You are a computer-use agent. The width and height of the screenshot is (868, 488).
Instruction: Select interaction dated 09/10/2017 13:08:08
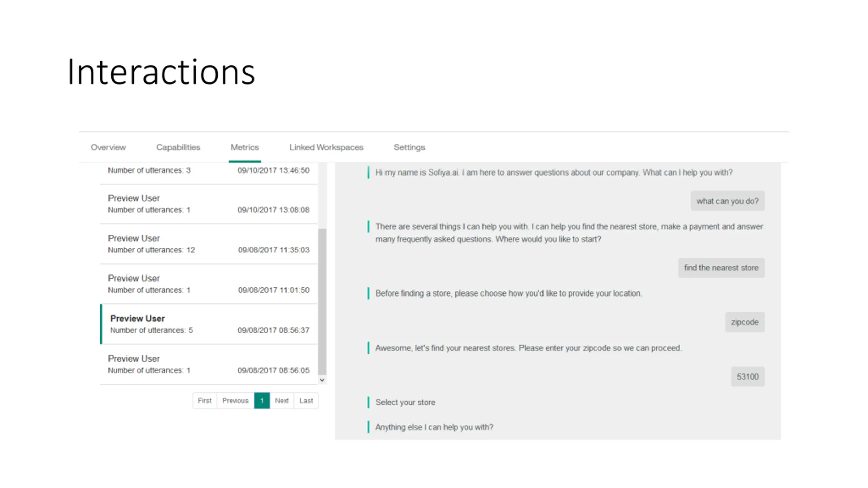coord(209,204)
